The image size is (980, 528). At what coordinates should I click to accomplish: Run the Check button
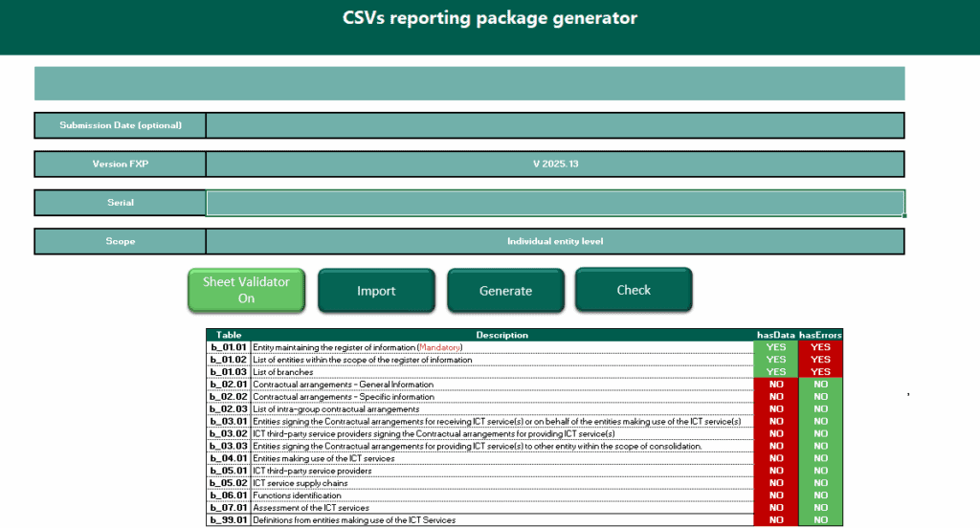[x=633, y=290]
